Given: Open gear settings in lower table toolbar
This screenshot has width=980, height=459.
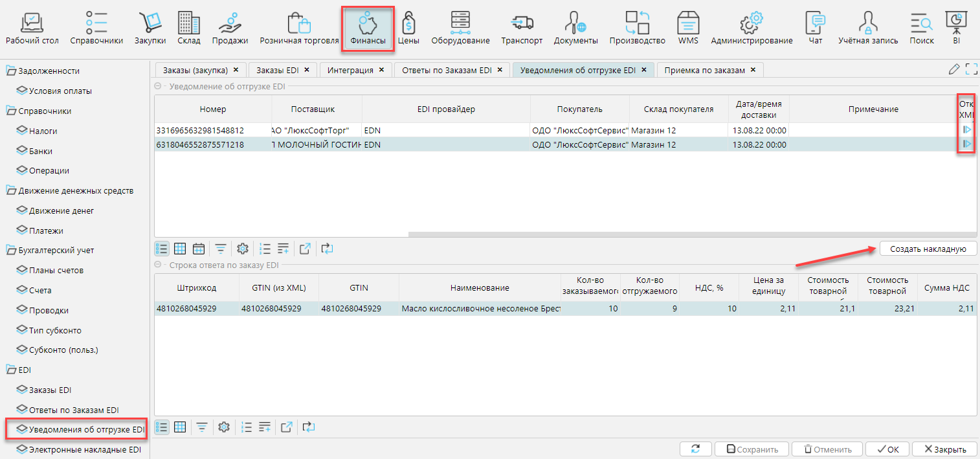Looking at the screenshot, I should (224, 427).
